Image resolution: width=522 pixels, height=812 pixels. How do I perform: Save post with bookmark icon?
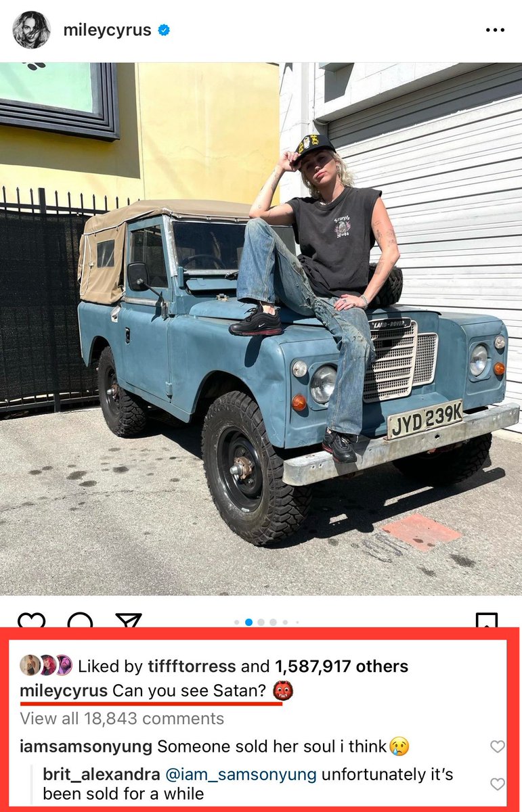pos(487,621)
